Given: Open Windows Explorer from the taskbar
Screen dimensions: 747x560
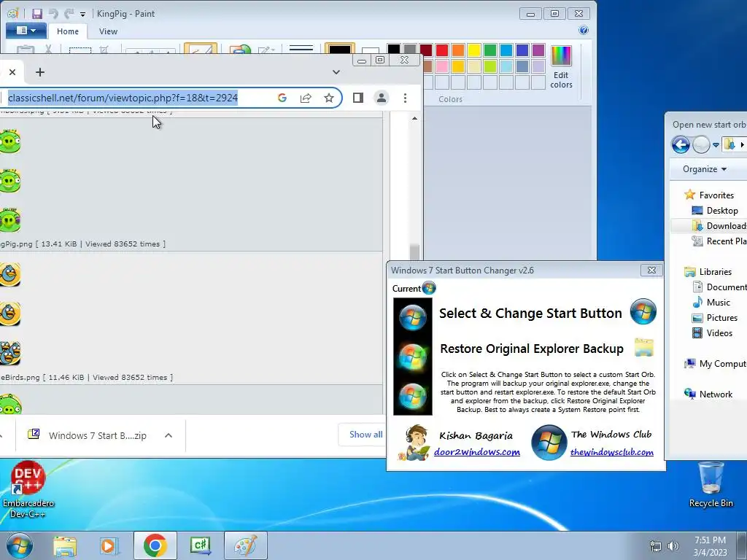Looking at the screenshot, I should (x=65, y=546).
